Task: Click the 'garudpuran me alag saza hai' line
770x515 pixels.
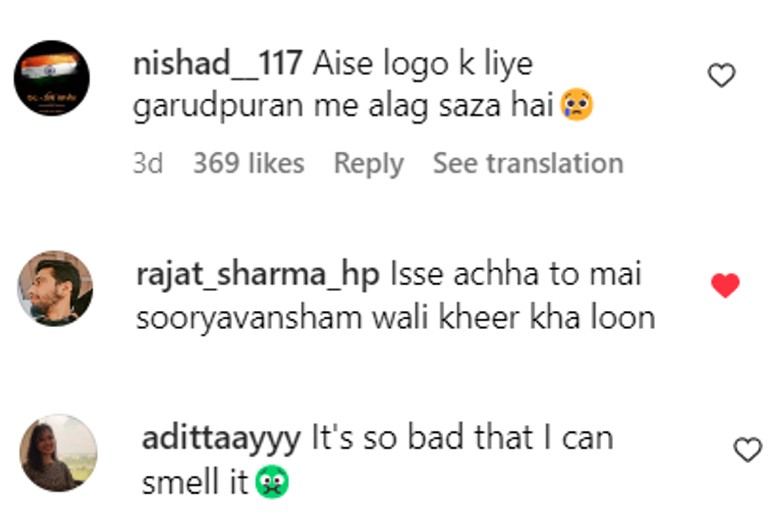Action: point(343,106)
